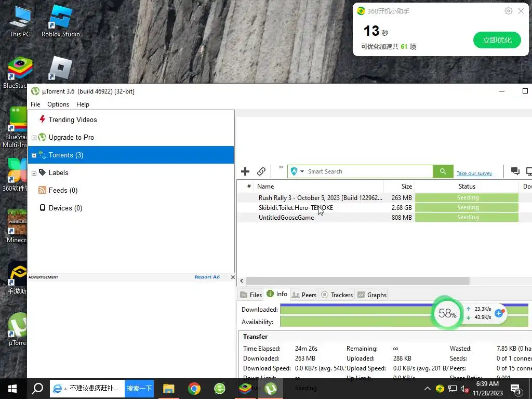Click the Feeds RSS icon

pos(42,190)
